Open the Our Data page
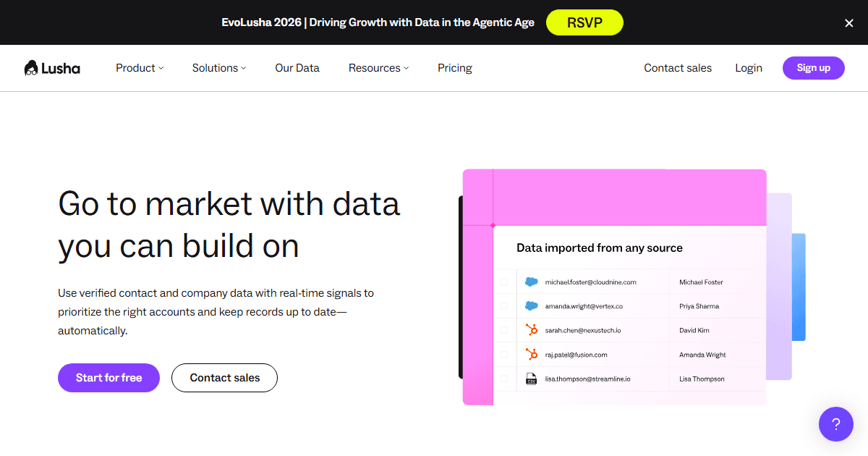The image size is (868, 456). tap(297, 68)
